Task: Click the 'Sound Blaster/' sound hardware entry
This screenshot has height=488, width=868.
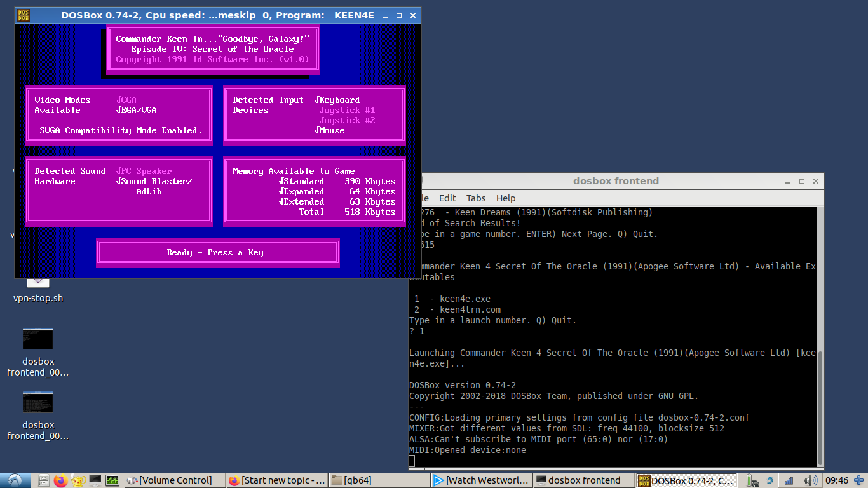Action: 154,181
